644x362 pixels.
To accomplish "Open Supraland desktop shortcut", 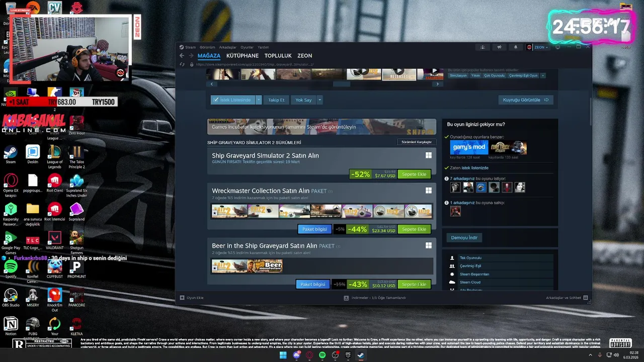I will click(76, 212).
